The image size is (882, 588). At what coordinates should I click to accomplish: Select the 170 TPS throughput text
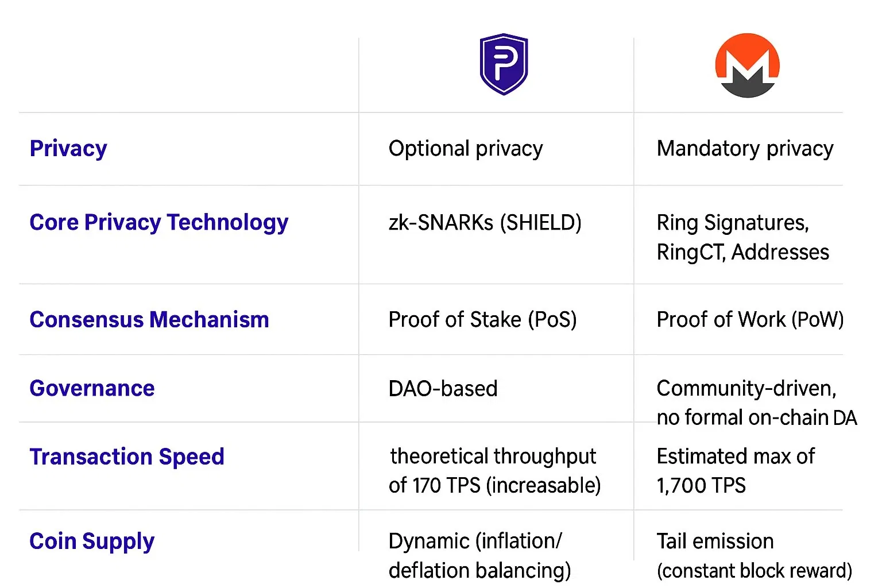(494, 471)
